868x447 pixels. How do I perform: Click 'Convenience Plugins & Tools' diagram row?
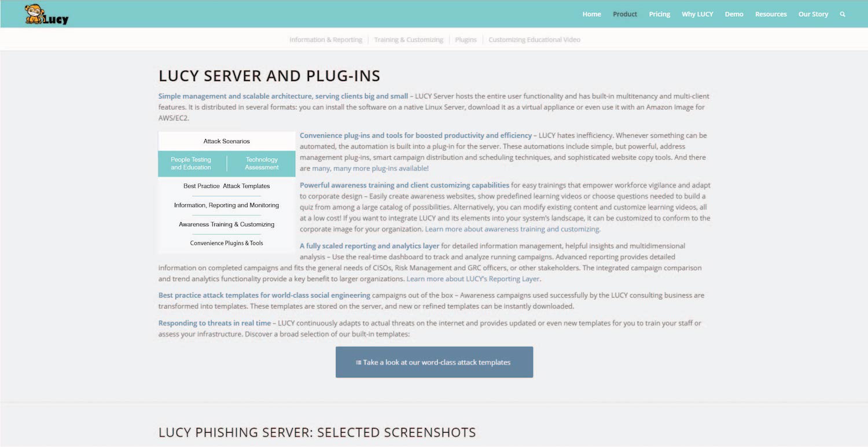pos(227,243)
